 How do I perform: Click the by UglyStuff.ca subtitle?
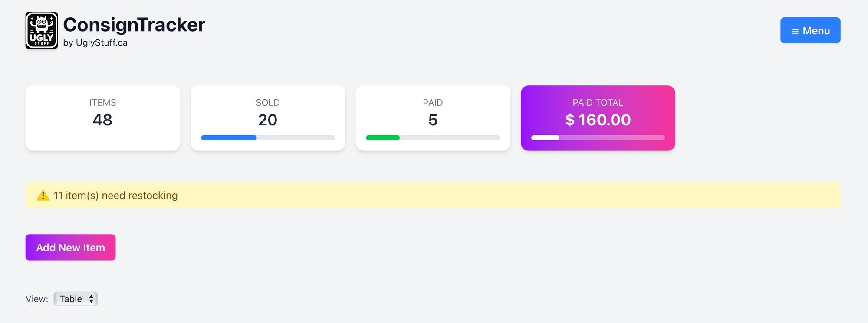click(x=95, y=42)
